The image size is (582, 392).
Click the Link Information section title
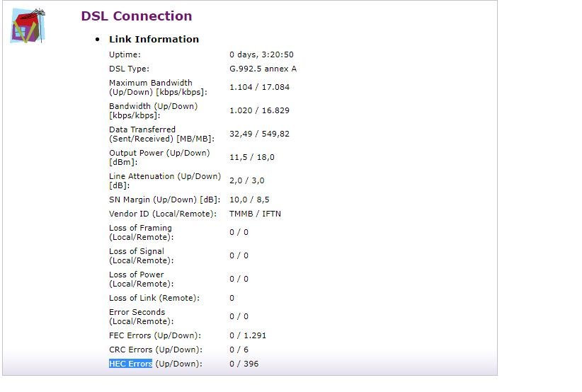click(x=154, y=40)
